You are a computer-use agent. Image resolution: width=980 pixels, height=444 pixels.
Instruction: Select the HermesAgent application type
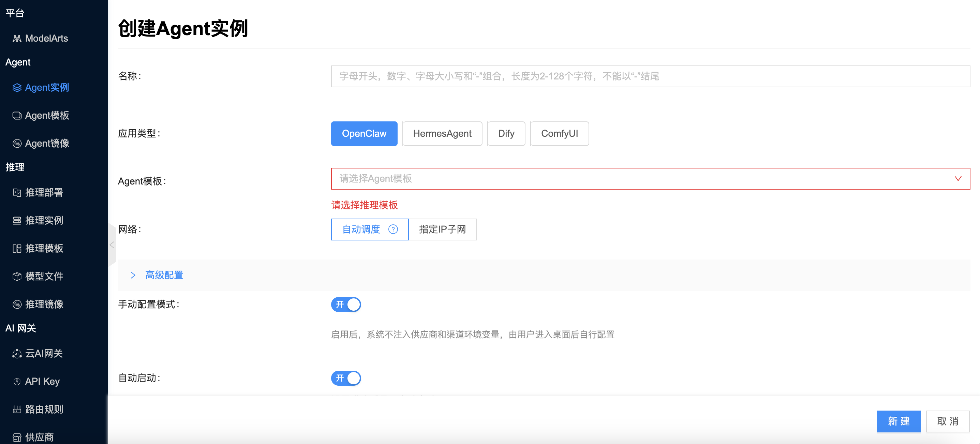[442, 134]
